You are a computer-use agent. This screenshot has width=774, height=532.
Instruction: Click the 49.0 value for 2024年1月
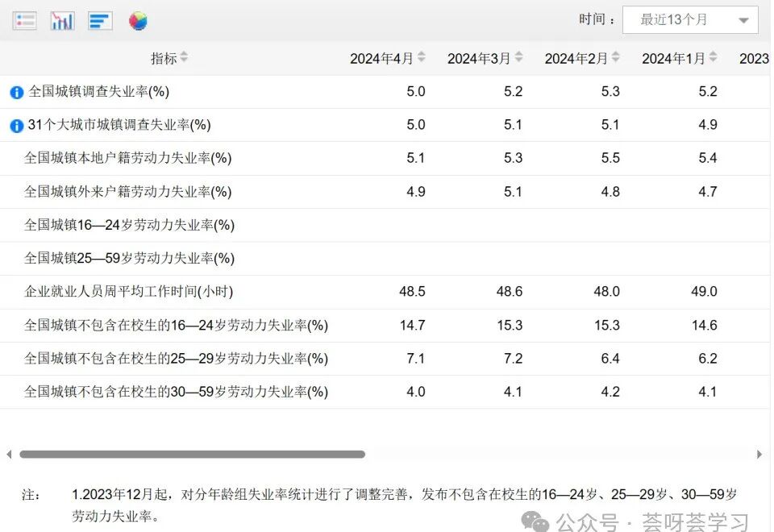coord(704,291)
